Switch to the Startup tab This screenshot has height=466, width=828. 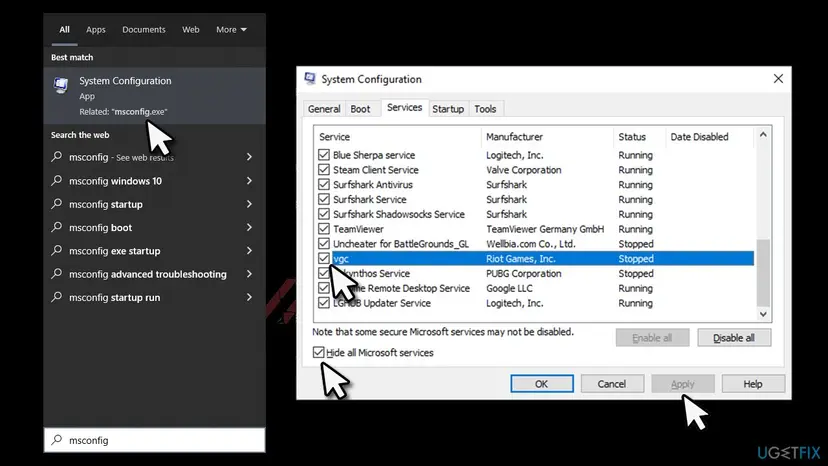coord(448,109)
